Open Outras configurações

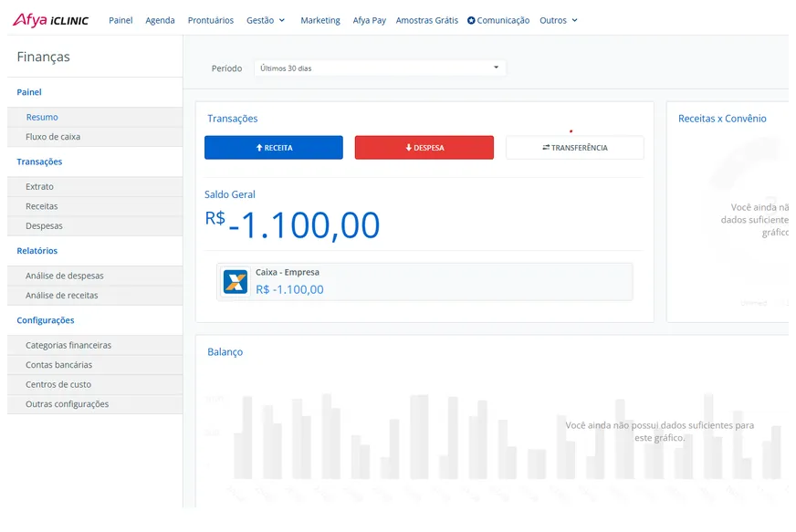click(x=95, y=404)
